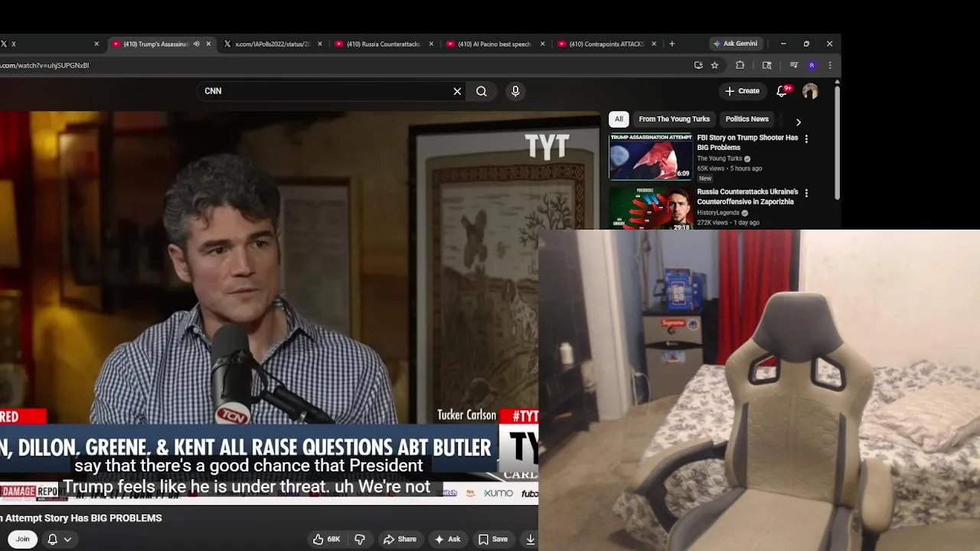Click the search magnifier button
This screenshot has height=551, width=980.
pos(482,91)
